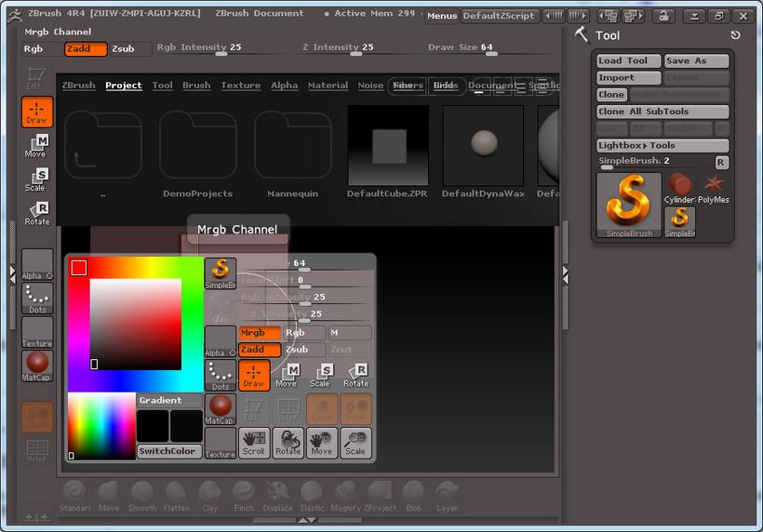Open the Alpha picker in left shelf

(37, 265)
